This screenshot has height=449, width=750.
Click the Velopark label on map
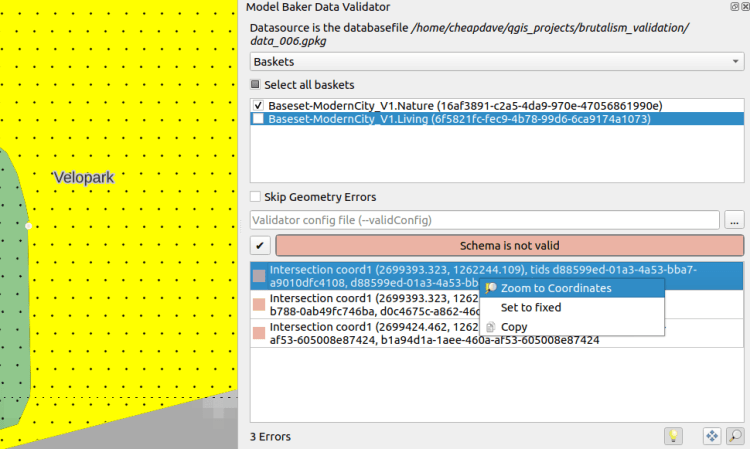(84, 177)
